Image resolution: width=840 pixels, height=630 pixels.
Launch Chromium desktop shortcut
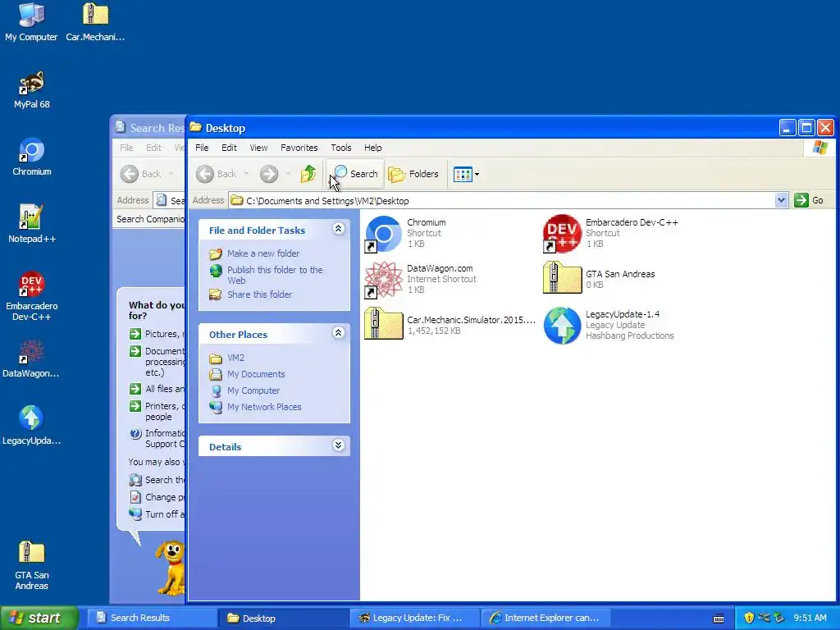(x=32, y=157)
